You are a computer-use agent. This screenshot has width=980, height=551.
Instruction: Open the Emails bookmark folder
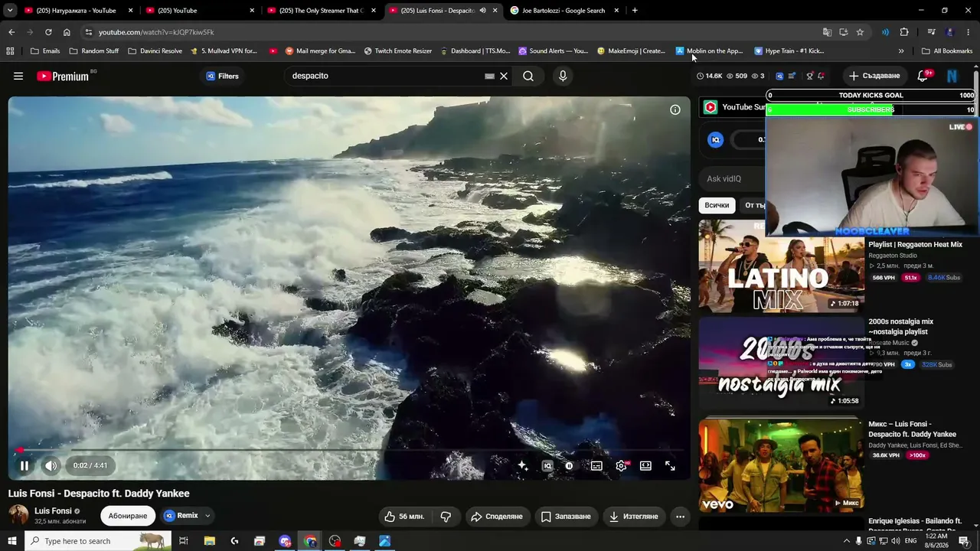(45, 51)
